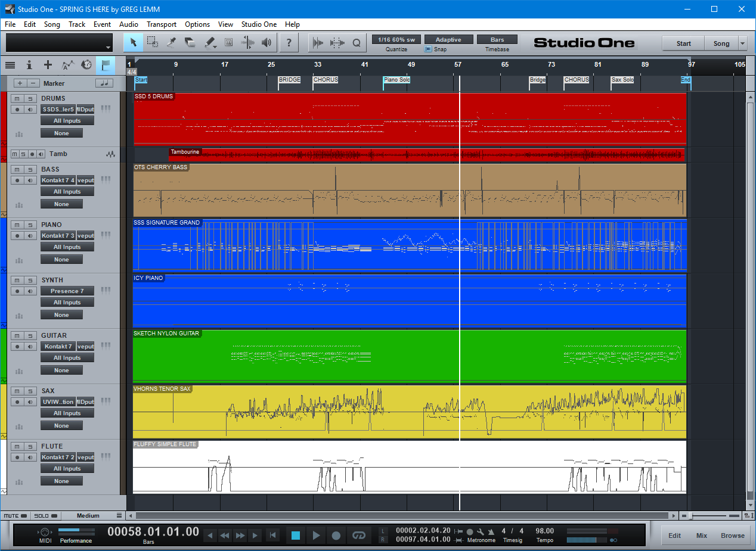Open the Audio Bend strip button

click(x=318, y=42)
